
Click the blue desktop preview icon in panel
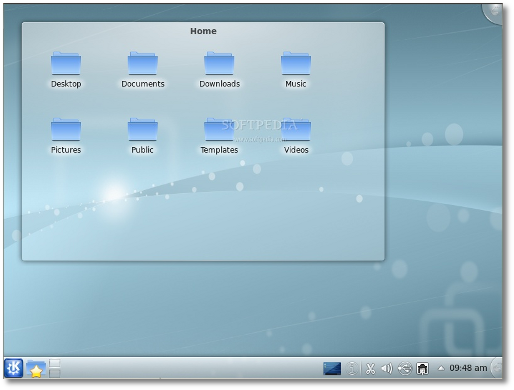(332, 369)
